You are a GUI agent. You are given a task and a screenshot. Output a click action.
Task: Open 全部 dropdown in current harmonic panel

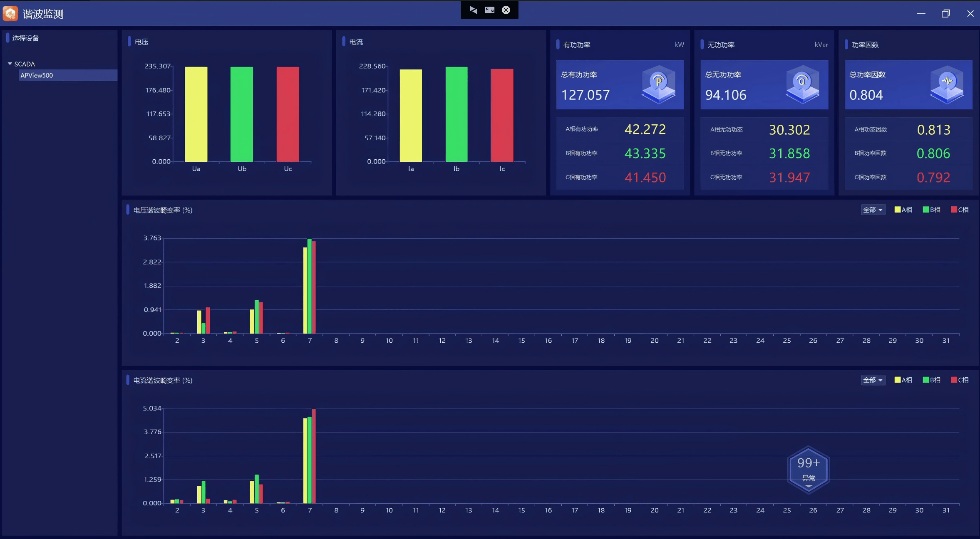[x=873, y=380]
